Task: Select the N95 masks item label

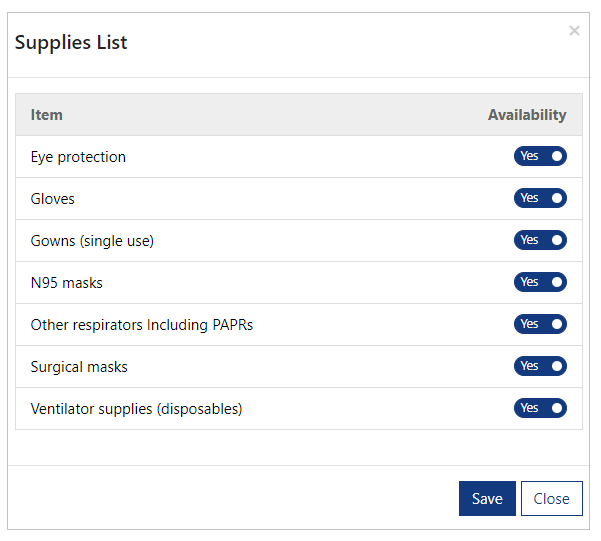Action: pyautogui.click(x=67, y=283)
